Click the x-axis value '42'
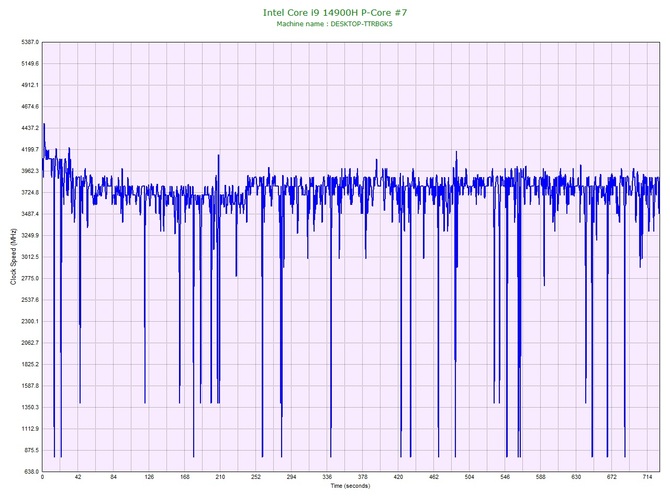This screenshot has height=503, width=670. [78, 477]
